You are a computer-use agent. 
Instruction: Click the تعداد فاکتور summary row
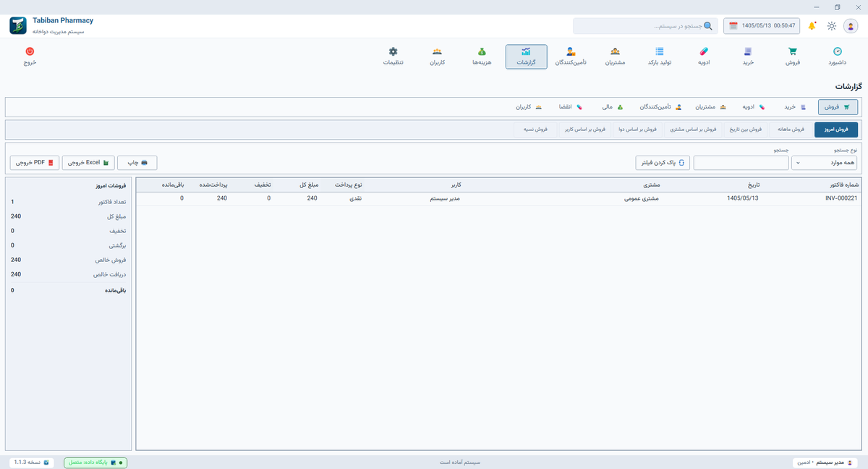69,201
